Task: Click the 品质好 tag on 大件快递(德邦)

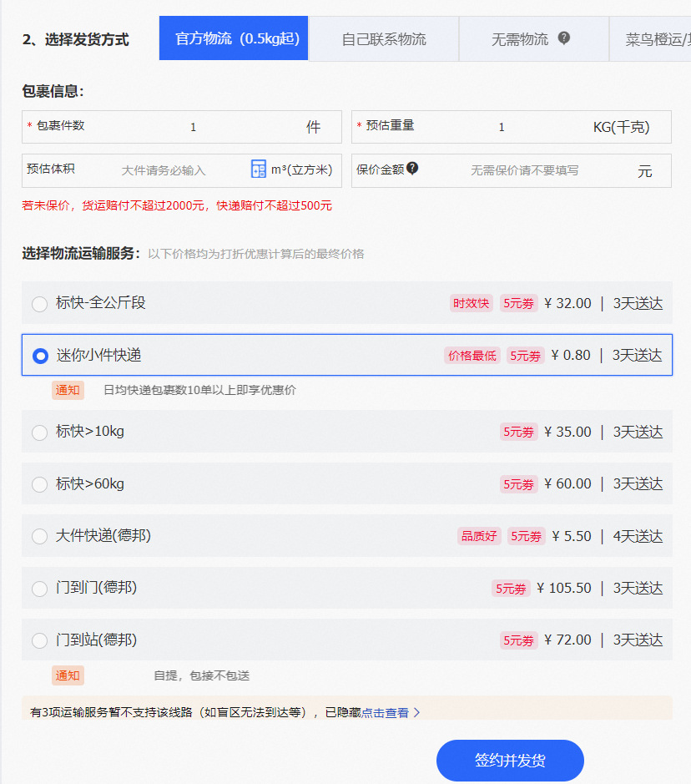Action: click(479, 536)
